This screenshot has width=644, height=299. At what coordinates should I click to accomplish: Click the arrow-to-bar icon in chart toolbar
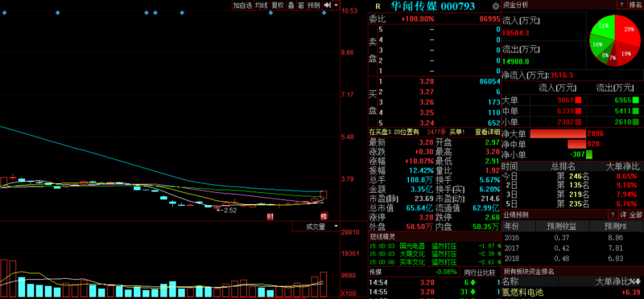pyautogui.click(x=328, y=5)
